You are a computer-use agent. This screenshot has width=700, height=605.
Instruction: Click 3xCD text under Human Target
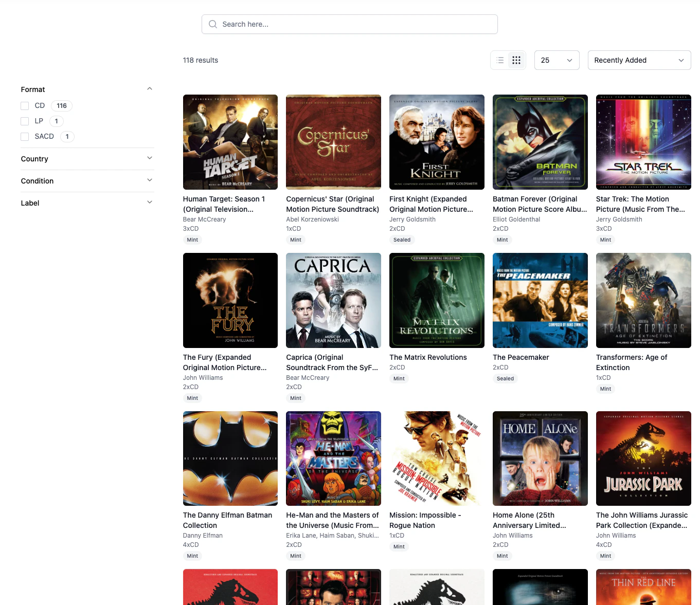point(191,229)
